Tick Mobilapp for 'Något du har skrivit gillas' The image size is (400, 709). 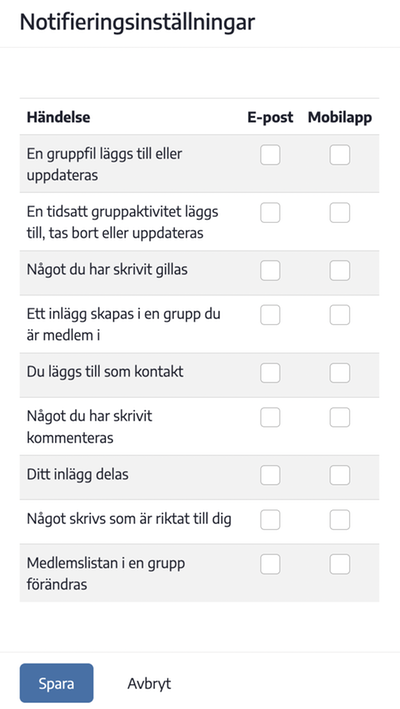point(339,271)
